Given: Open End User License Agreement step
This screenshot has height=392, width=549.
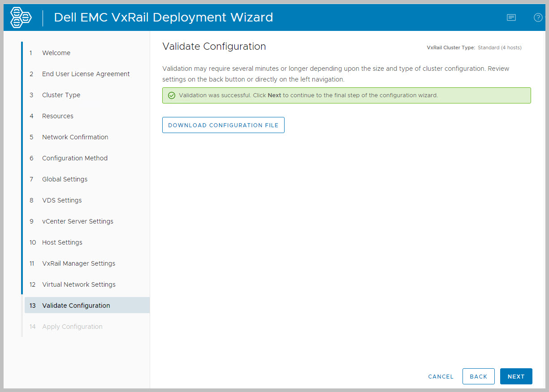Looking at the screenshot, I should coord(86,74).
